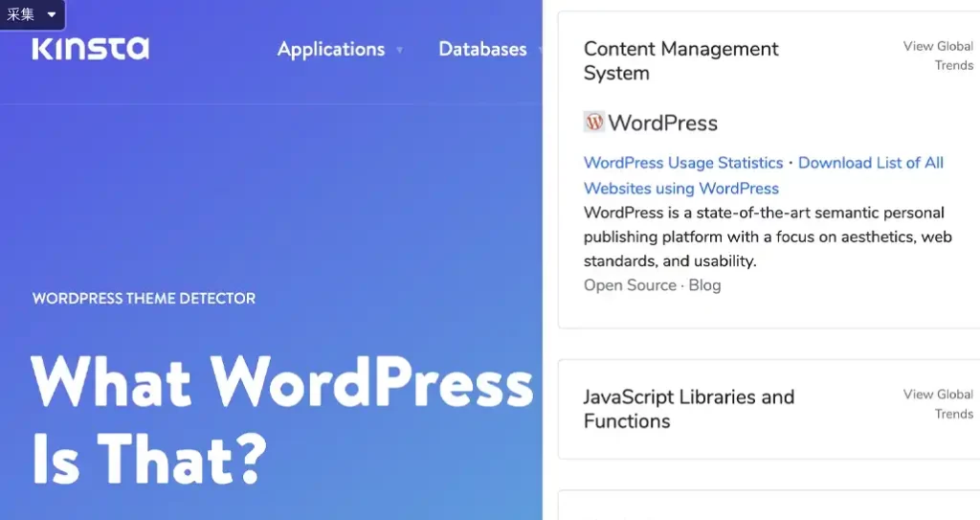This screenshot has height=520, width=980.
Task: Click the 采集 dropdown arrow
Action: (52, 14)
